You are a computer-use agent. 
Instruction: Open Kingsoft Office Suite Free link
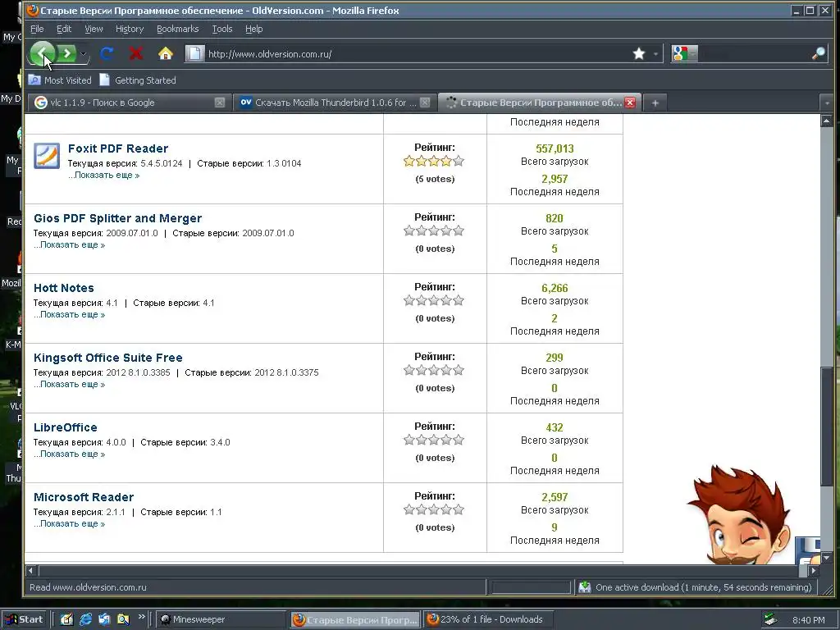point(108,358)
